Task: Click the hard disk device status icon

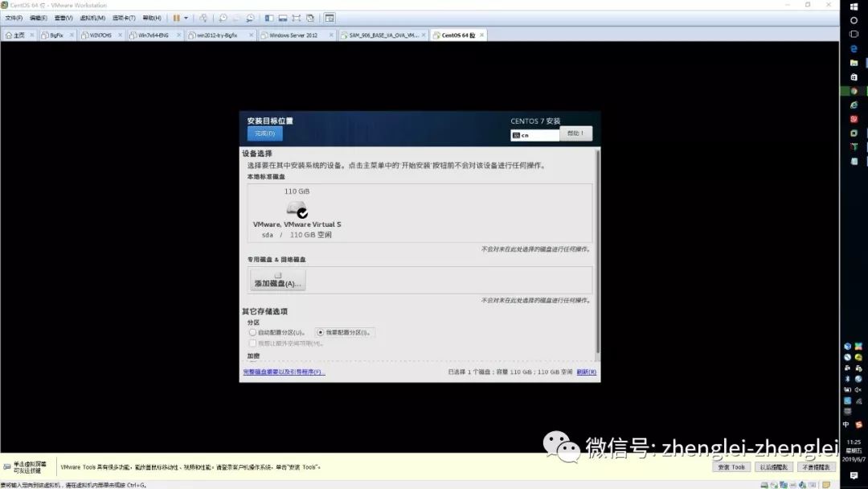Action: (x=764, y=485)
